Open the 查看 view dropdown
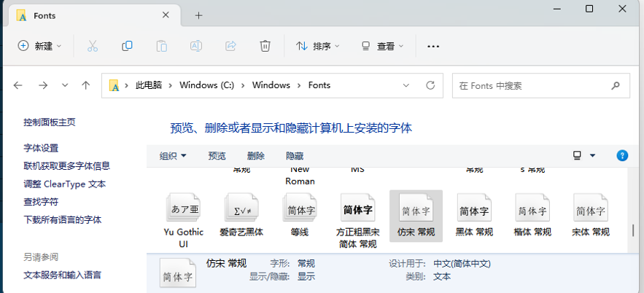This screenshot has height=293, width=644. tap(382, 46)
